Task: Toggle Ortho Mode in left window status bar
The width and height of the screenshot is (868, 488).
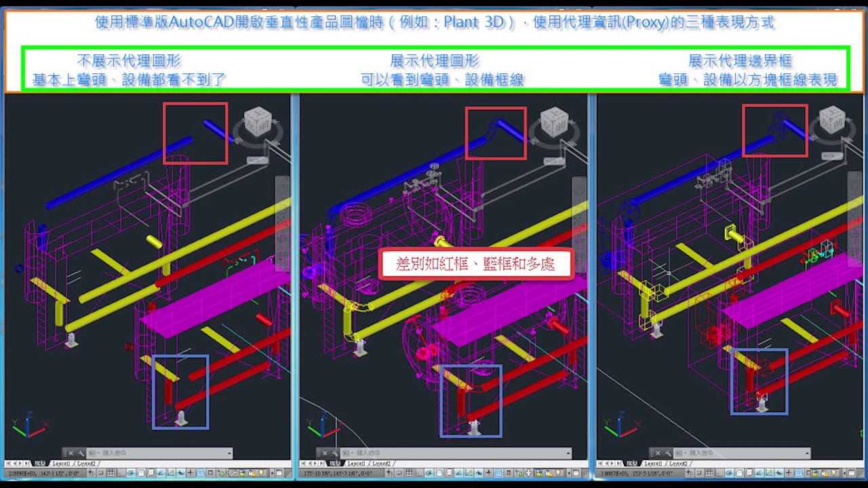Action: tap(121, 473)
